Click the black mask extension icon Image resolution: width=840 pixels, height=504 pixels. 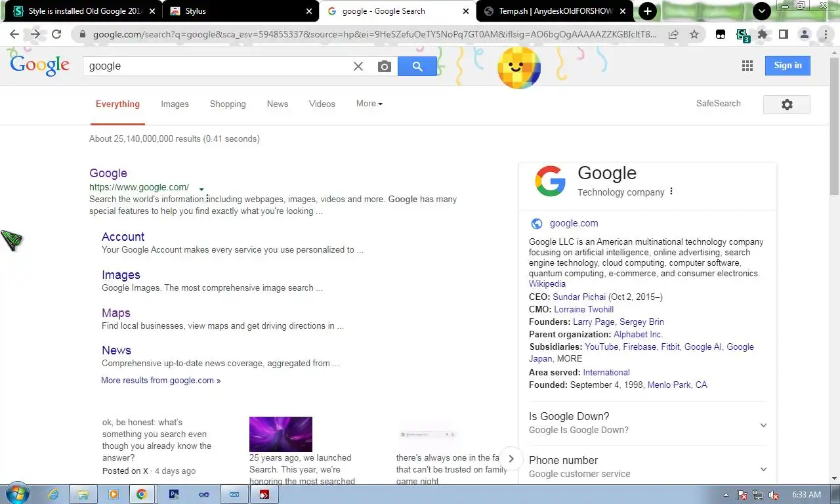721,34
